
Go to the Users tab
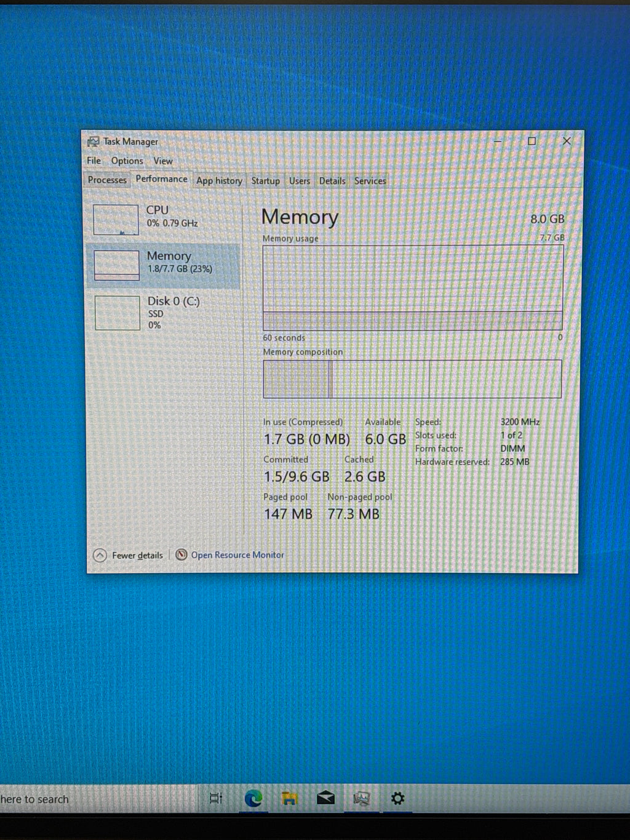coord(300,180)
